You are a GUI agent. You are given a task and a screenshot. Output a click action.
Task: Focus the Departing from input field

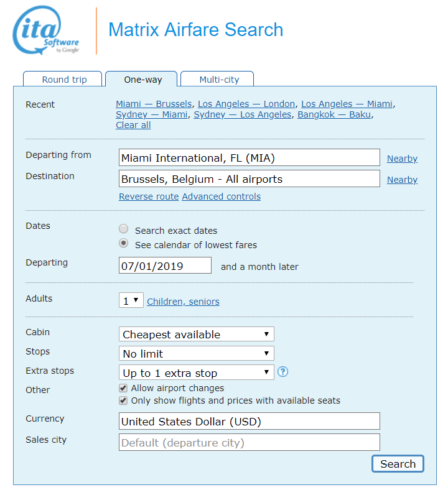[x=250, y=157]
